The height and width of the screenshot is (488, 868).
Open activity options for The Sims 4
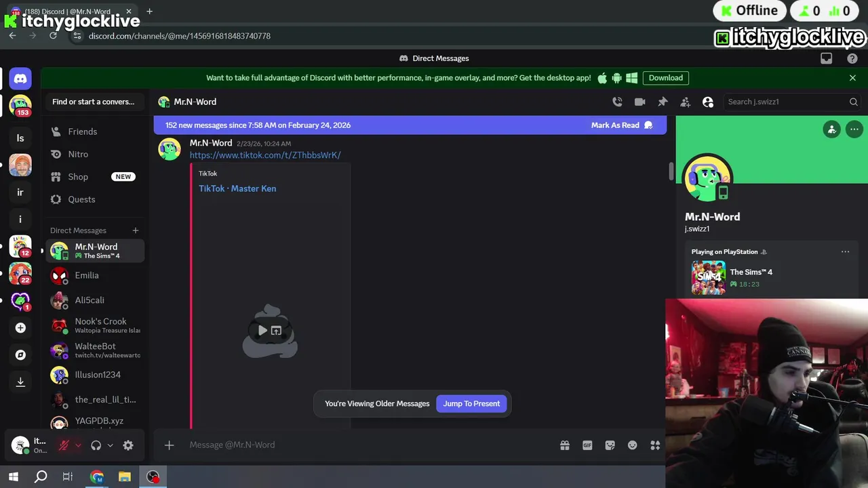pos(845,252)
